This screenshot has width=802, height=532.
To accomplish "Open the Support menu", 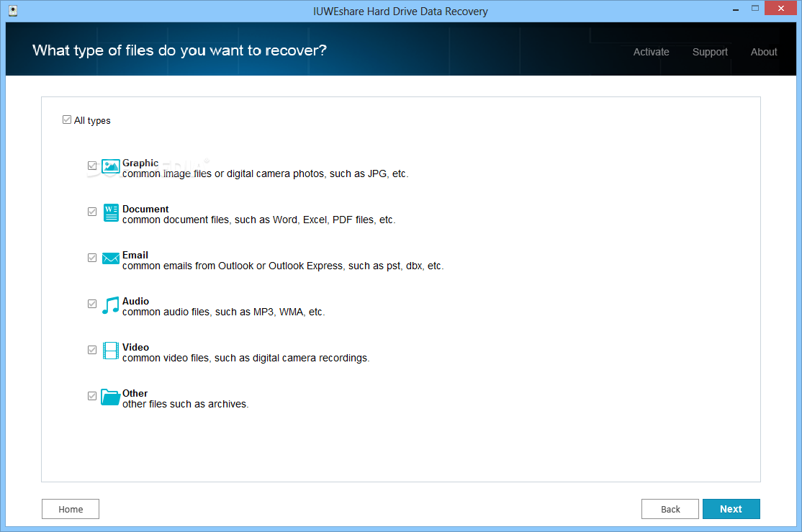I will click(710, 52).
